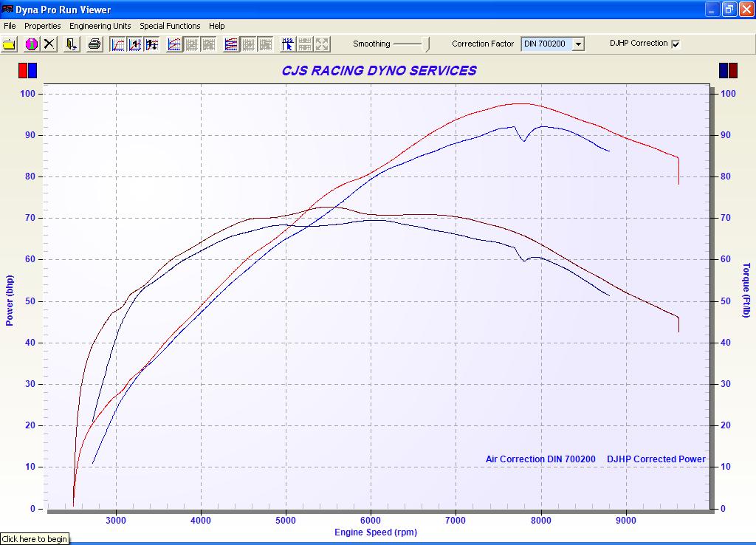The width and height of the screenshot is (756, 545).
Task: Click the CJS RACING DYNO SERVICES graph title
Action: coord(379,71)
